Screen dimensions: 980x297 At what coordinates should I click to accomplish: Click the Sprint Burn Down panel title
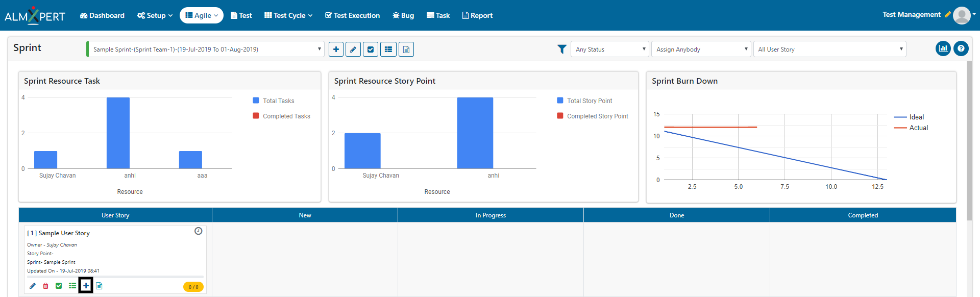tap(684, 81)
